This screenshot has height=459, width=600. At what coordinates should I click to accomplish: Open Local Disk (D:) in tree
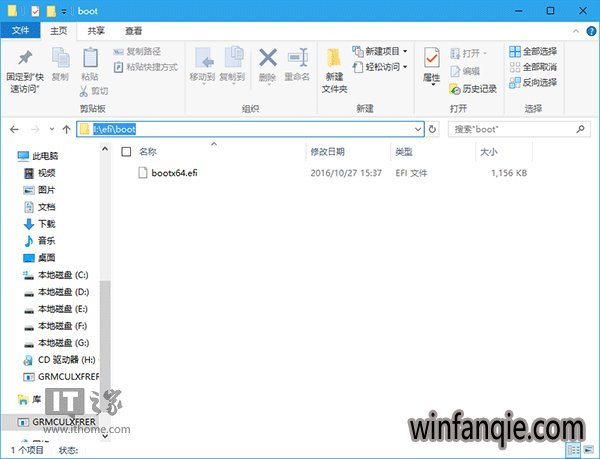(56, 292)
